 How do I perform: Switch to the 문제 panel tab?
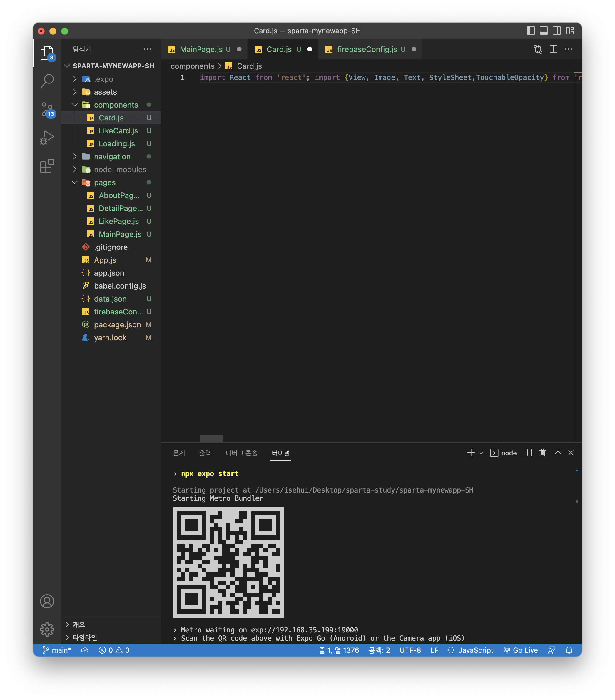[x=179, y=453]
